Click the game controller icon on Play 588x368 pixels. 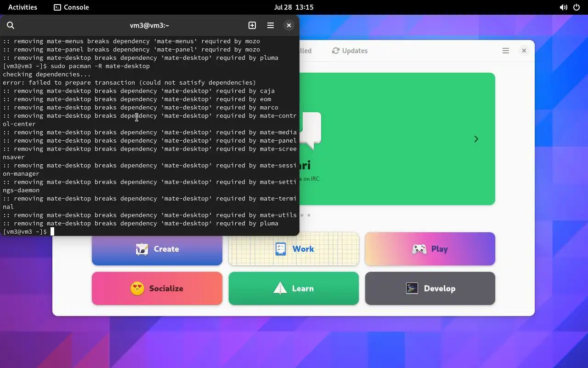tap(419, 249)
